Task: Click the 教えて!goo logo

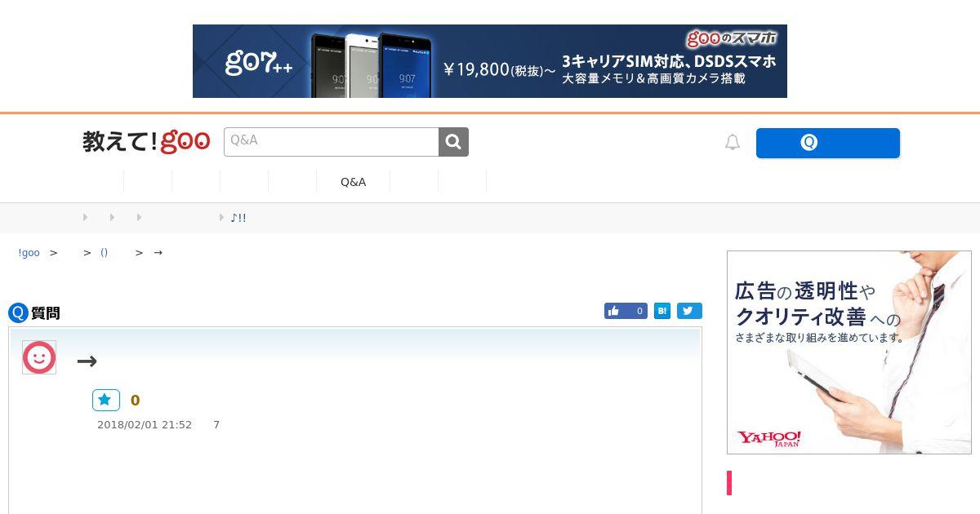Action: 146,142
